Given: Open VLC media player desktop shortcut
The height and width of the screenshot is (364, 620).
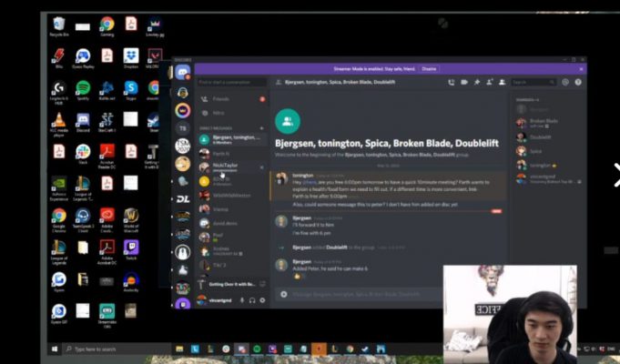Looking at the screenshot, I should point(59,124).
